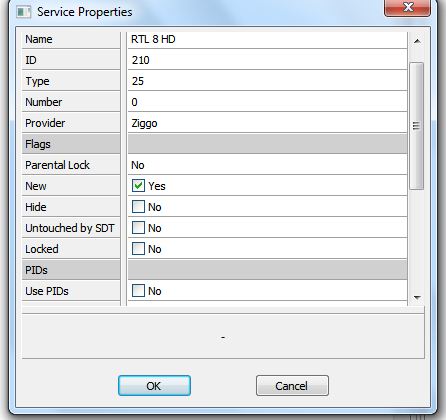Image resolution: width=446 pixels, height=420 pixels.
Task: Confirm with the OK button
Action: (x=154, y=386)
